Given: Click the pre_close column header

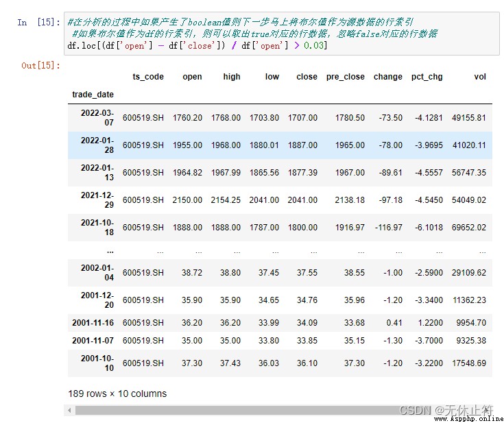Looking at the screenshot, I should click(x=345, y=77).
